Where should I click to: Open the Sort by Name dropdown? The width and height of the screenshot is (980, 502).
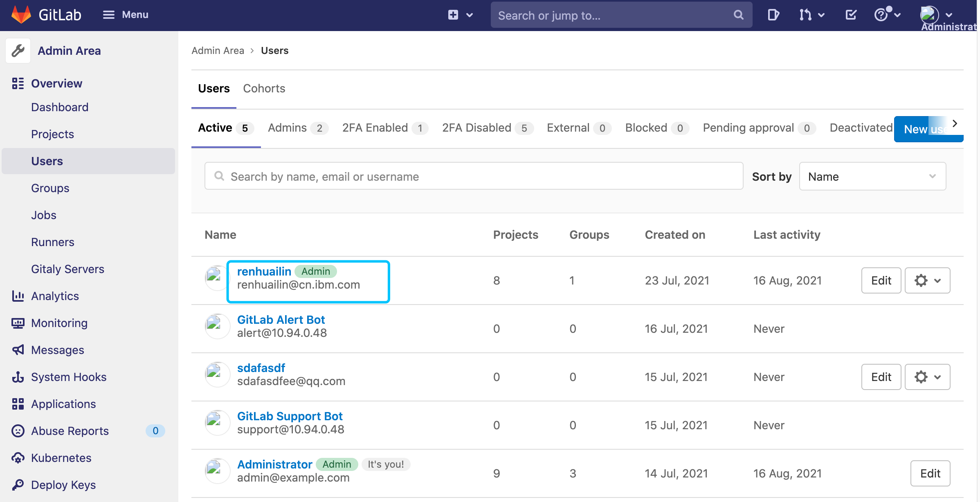pyautogui.click(x=872, y=176)
